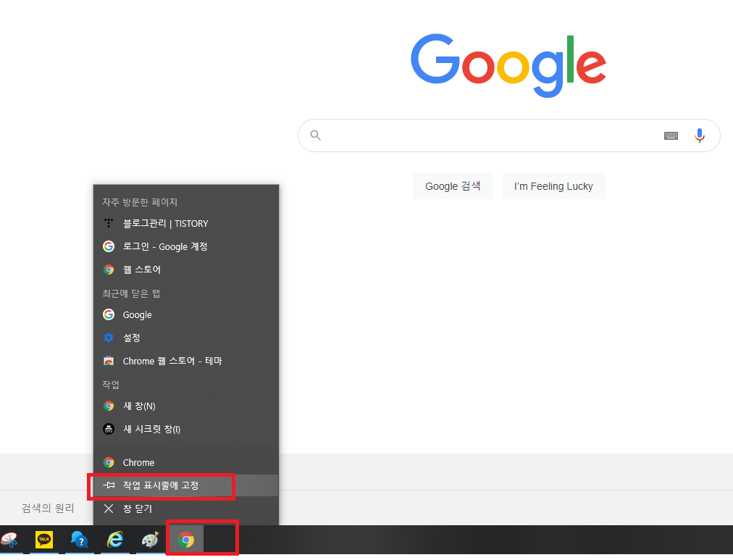Select 새 시크릿 창(I) incognito option
733x560 pixels.
(186, 429)
